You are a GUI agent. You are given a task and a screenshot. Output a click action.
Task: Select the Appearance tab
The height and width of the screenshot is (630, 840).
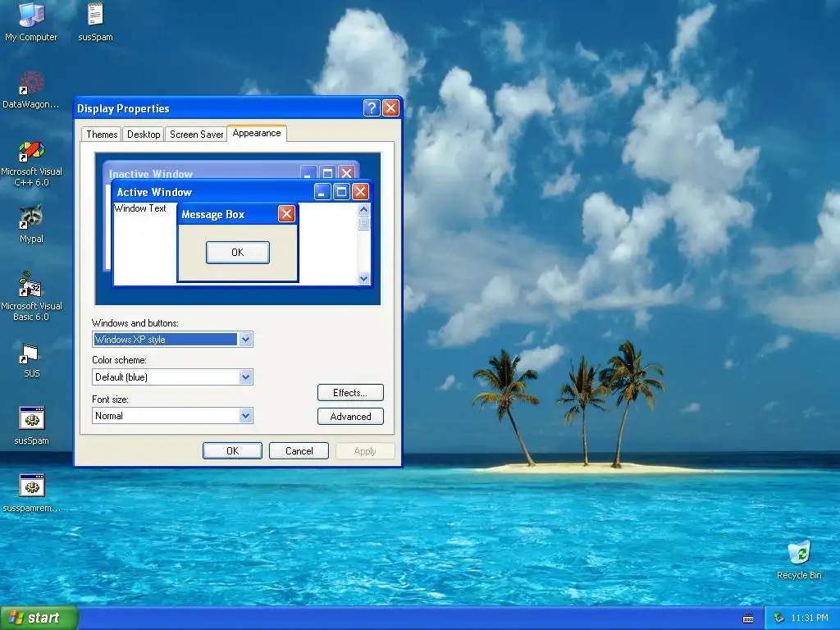coord(257,133)
